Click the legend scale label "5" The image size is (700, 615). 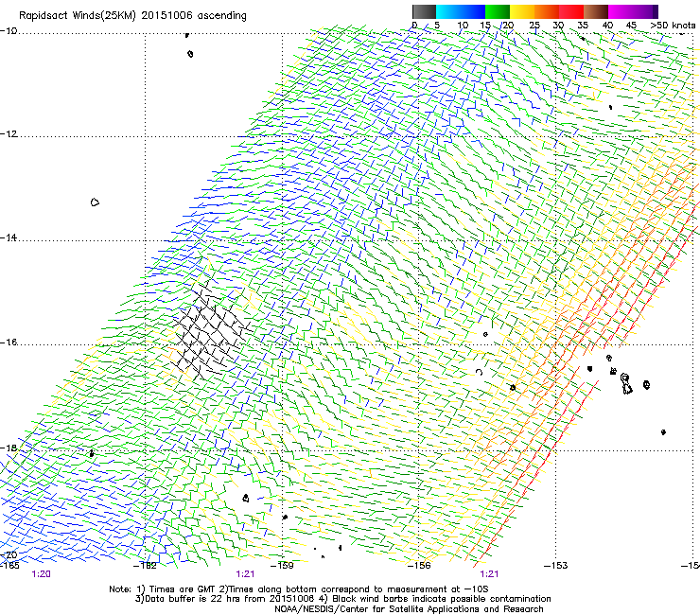point(437,26)
